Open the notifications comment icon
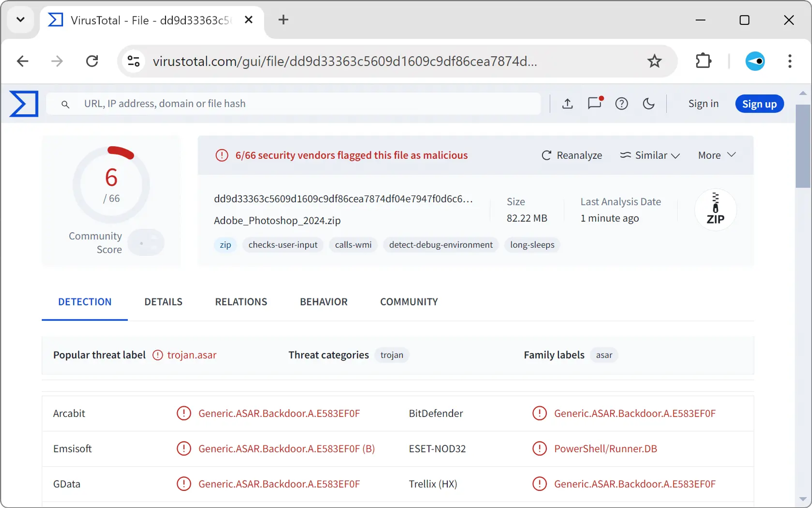Image resolution: width=812 pixels, height=508 pixels. (x=595, y=103)
